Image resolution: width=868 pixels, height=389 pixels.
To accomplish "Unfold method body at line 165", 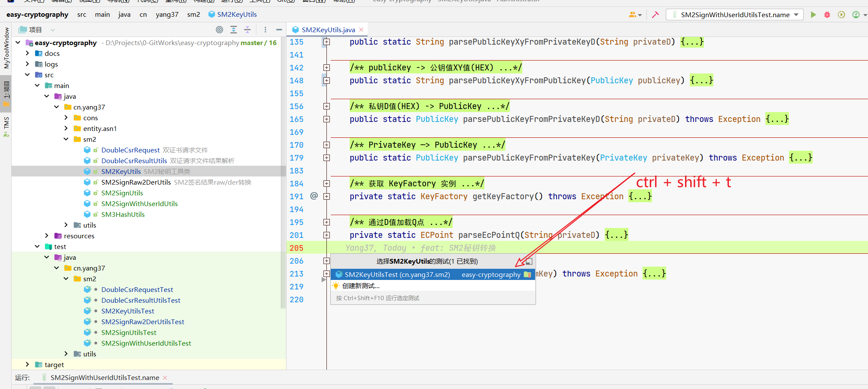I will (327, 119).
